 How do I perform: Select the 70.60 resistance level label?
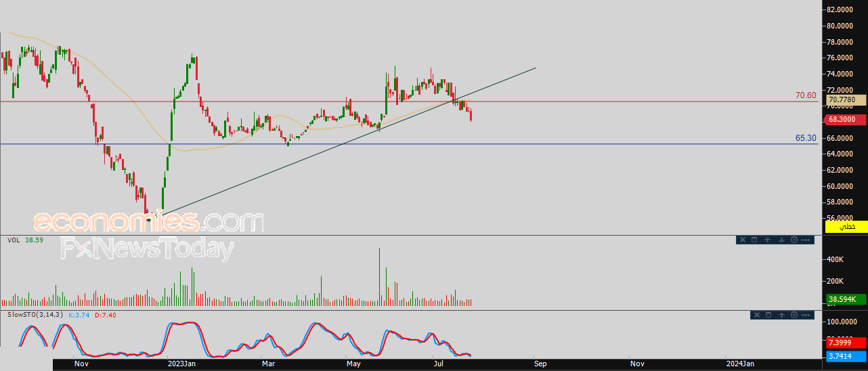pos(806,95)
